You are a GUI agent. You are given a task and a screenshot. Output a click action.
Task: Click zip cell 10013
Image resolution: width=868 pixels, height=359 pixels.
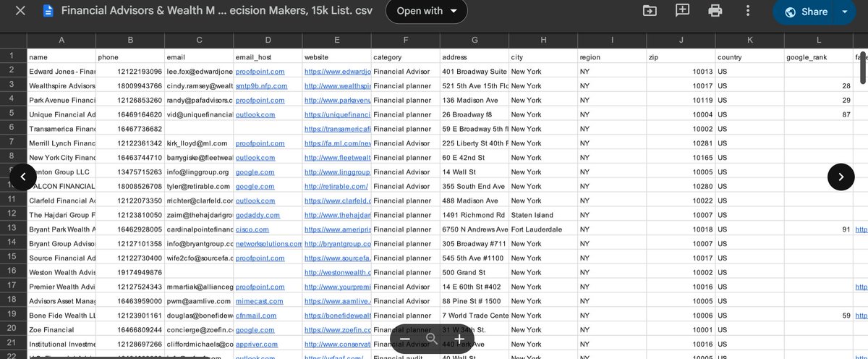(680, 72)
